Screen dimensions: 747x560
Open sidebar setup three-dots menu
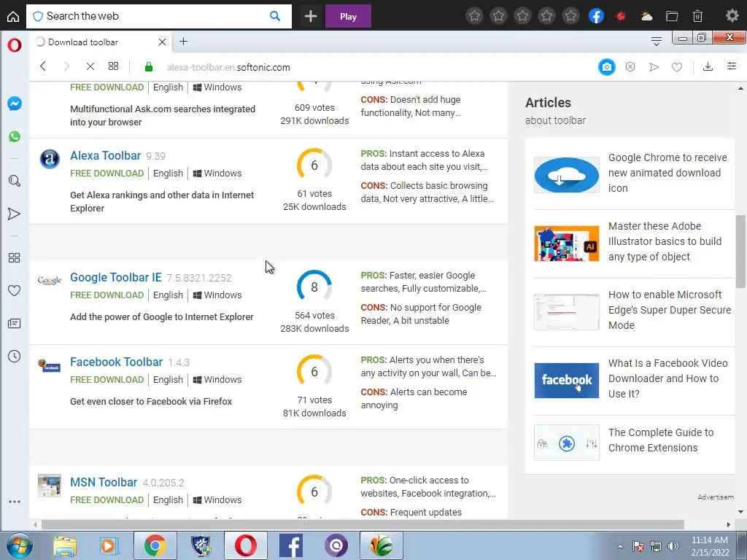(15, 502)
